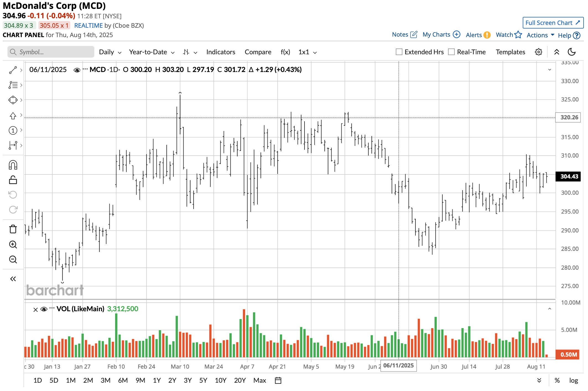This screenshot has height=391, width=588.
Task: Redo the chart action
Action: [13, 210]
